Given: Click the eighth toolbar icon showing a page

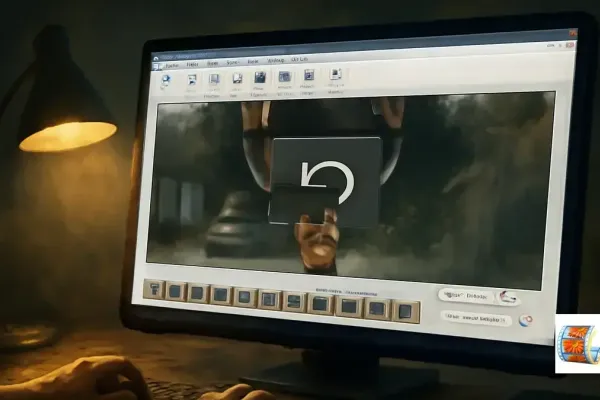Looking at the screenshot, I should point(336,73).
